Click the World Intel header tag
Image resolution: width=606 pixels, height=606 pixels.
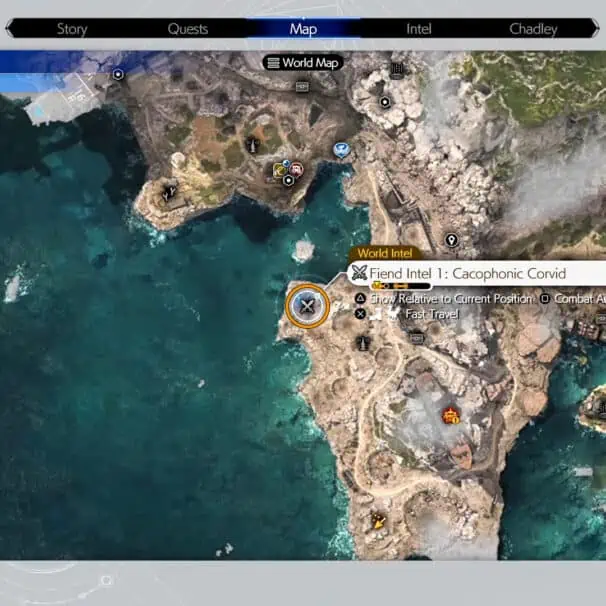point(385,254)
